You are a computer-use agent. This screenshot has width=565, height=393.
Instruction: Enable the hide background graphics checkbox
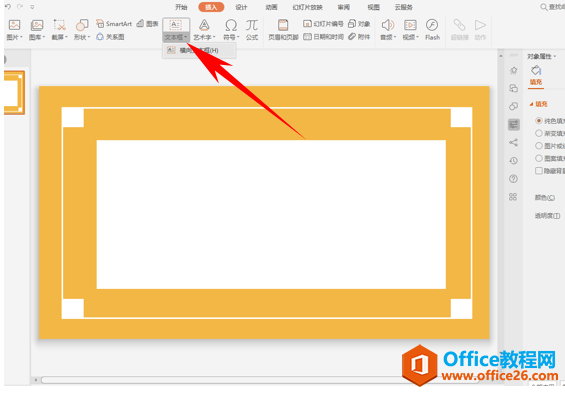(539, 171)
